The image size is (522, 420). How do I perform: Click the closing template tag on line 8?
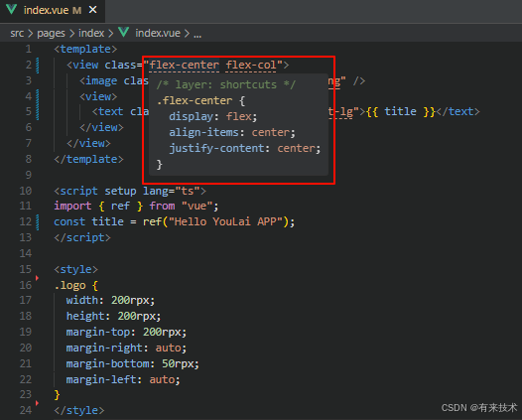(88, 159)
